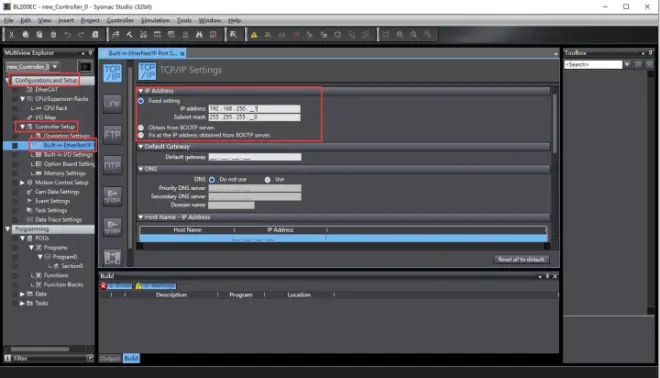Select Operation Settings tree item
This screenshot has height=378, width=660.
(x=67, y=136)
